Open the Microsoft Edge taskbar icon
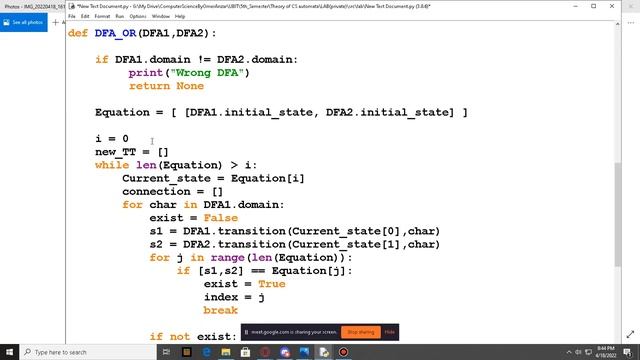The height and width of the screenshot is (360, 640). pos(207,352)
